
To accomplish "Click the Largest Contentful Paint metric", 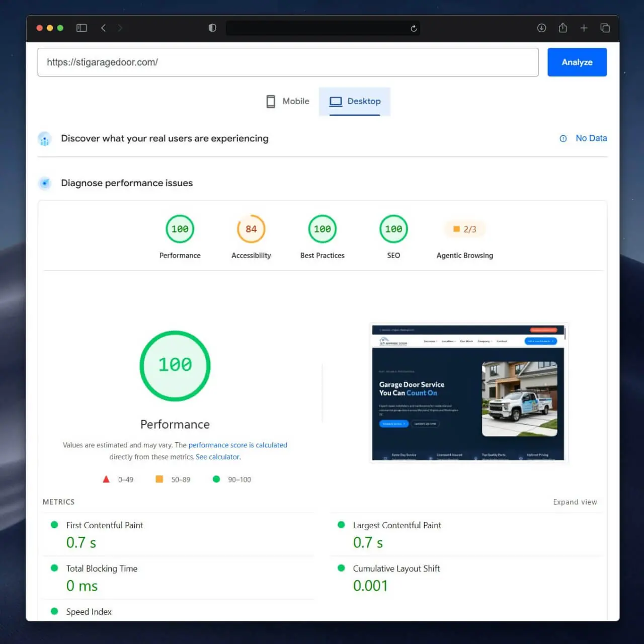I will tap(397, 525).
